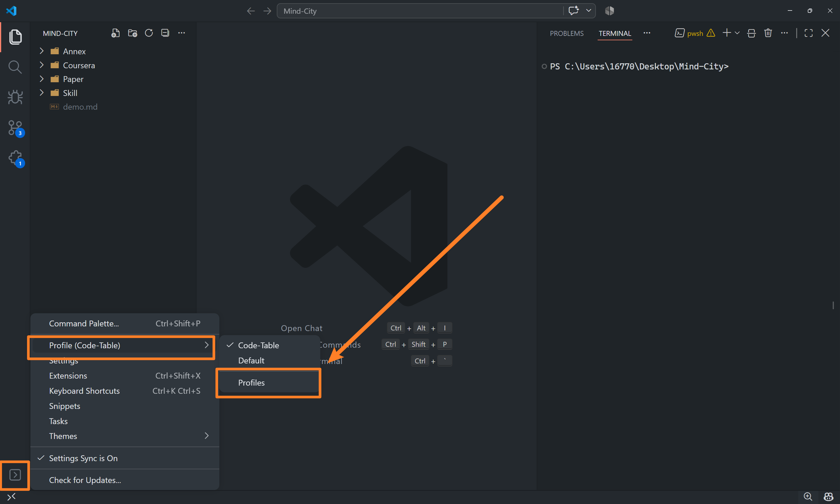Click the VS Code logo menu icon
Image resolution: width=840 pixels, height=504 pixels.
(11, 11)
